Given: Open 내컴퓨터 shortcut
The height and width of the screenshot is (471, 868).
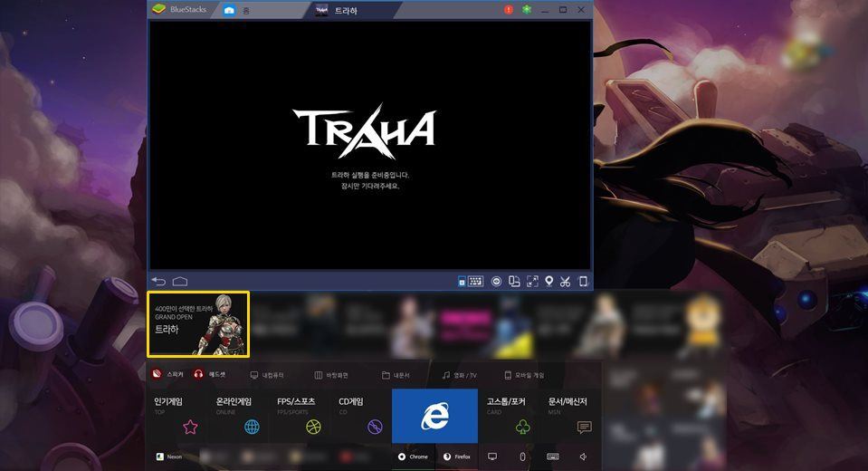Looking at the screenshot, I should coord(267,375).
